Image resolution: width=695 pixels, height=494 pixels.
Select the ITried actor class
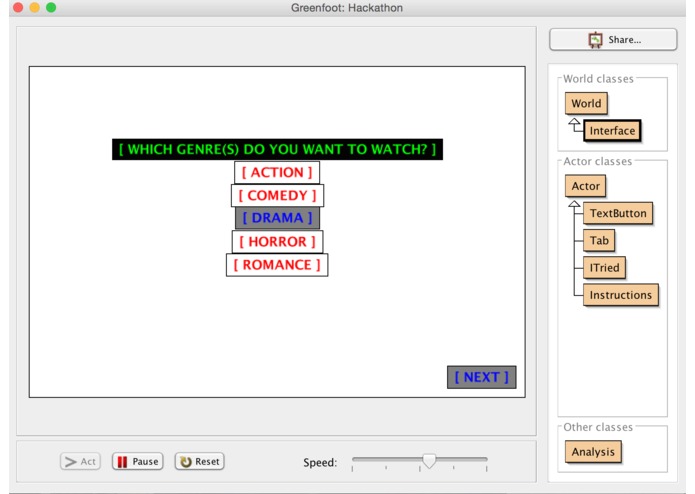(604, 268)
